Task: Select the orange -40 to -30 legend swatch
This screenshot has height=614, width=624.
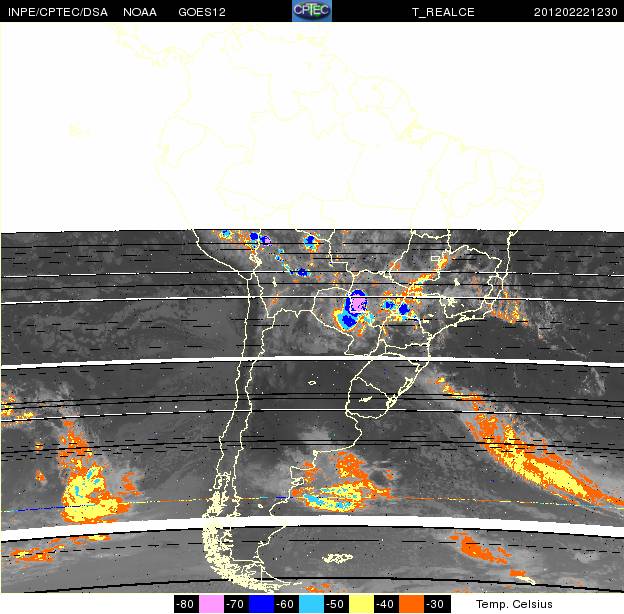Action: point(411,604)
